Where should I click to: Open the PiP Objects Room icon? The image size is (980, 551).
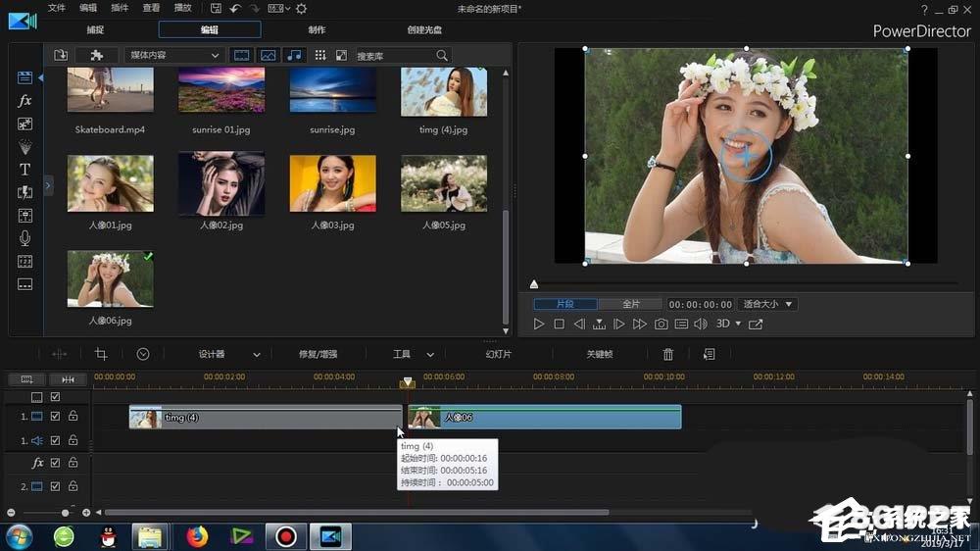click(24, 124)
